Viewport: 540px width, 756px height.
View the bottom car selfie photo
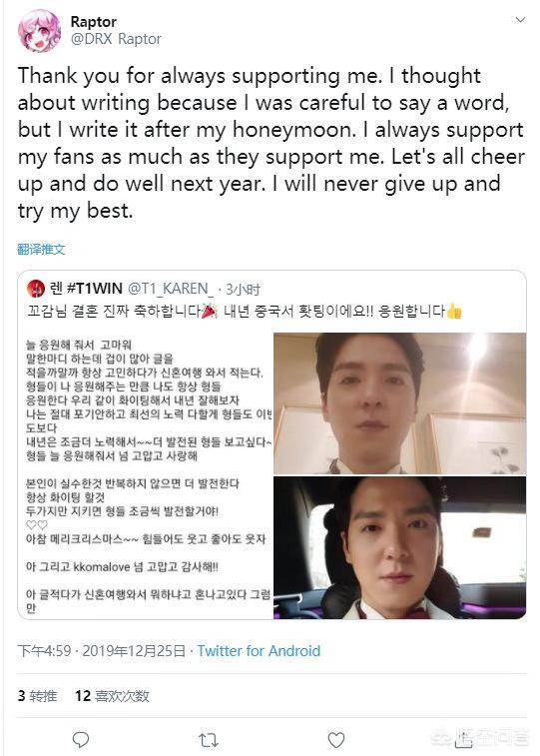point(400,547)
